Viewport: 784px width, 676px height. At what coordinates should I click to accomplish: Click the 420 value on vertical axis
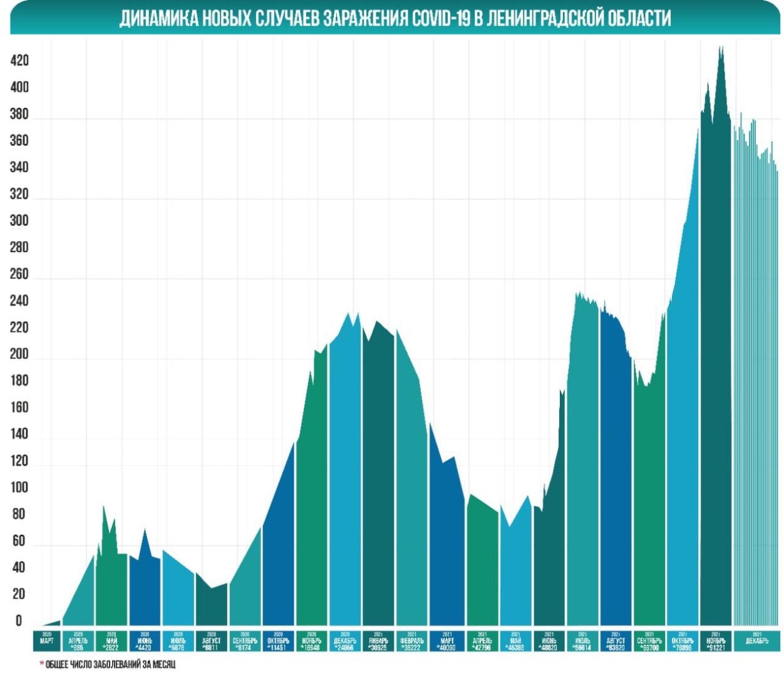pyautogui.click(x=19, y=61)
